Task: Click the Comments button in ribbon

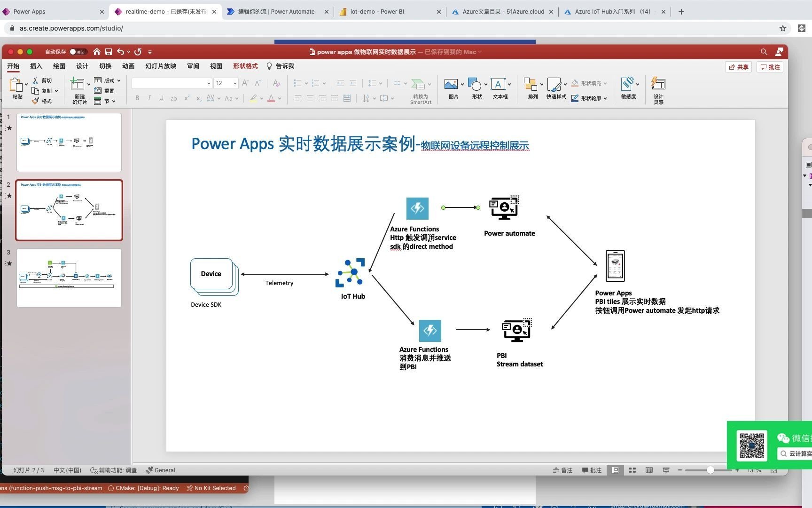Action: [x=770, y=67]
